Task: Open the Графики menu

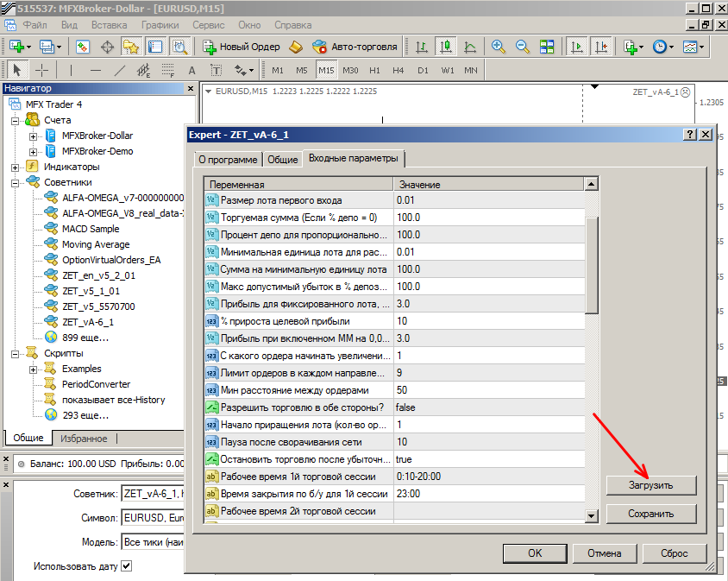Action: point(160,25)
